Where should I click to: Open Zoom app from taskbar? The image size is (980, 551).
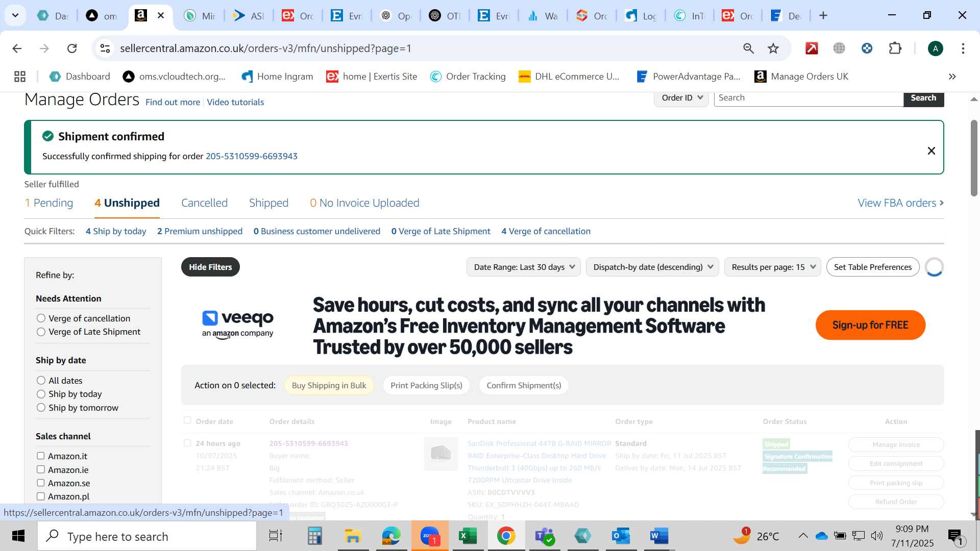tap(430, 536)
